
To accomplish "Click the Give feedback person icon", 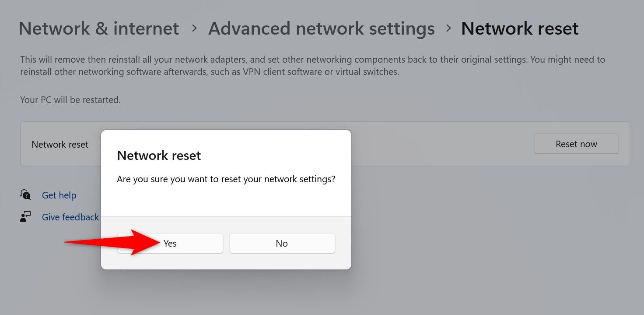I will point(25,217).
